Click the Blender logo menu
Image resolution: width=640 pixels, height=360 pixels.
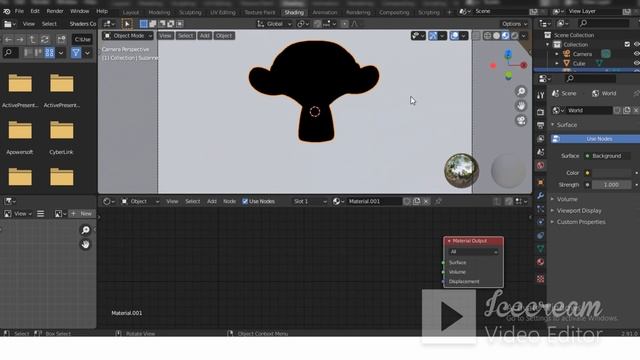coord(7,11)
